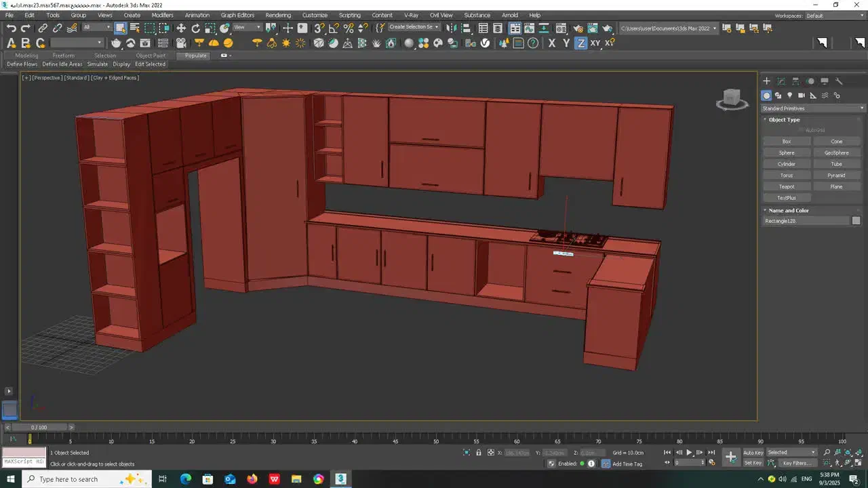
Task: Open the Rendering menu
Action: [278, 15]
